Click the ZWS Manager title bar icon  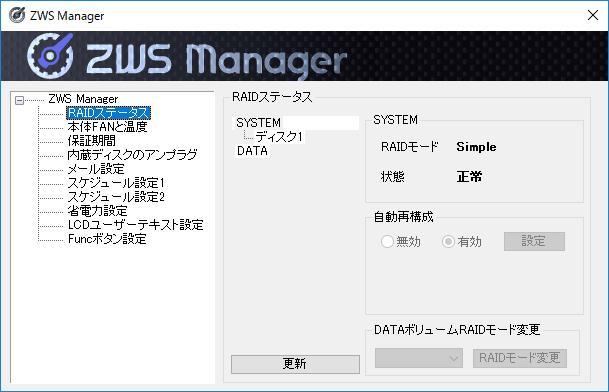coord(17,15)
